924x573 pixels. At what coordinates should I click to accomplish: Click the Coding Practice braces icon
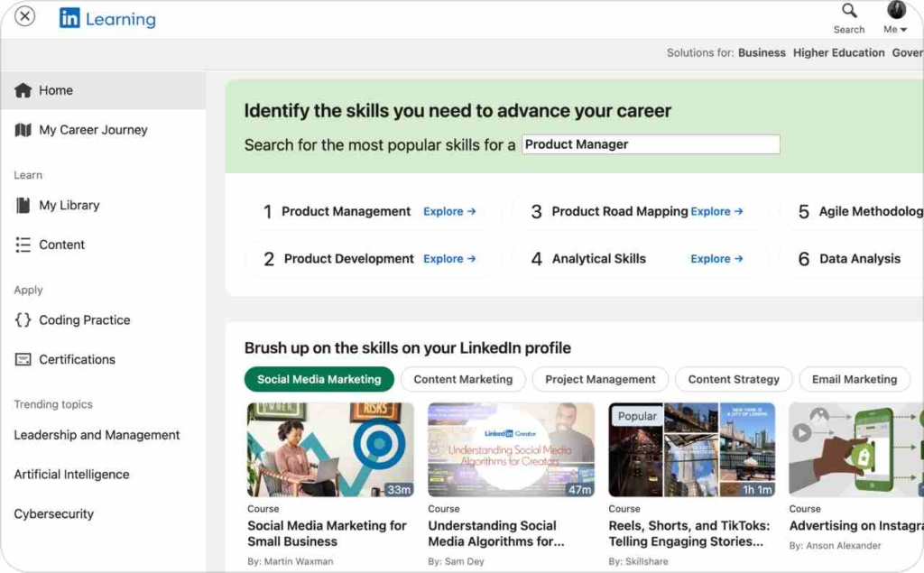tap(23, 320)
